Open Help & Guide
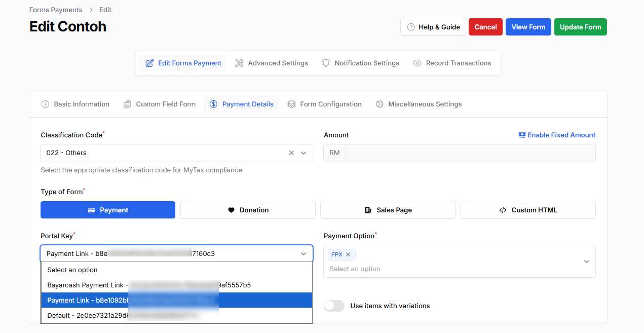This screenshot has width=644, height=333. point(433,27)
